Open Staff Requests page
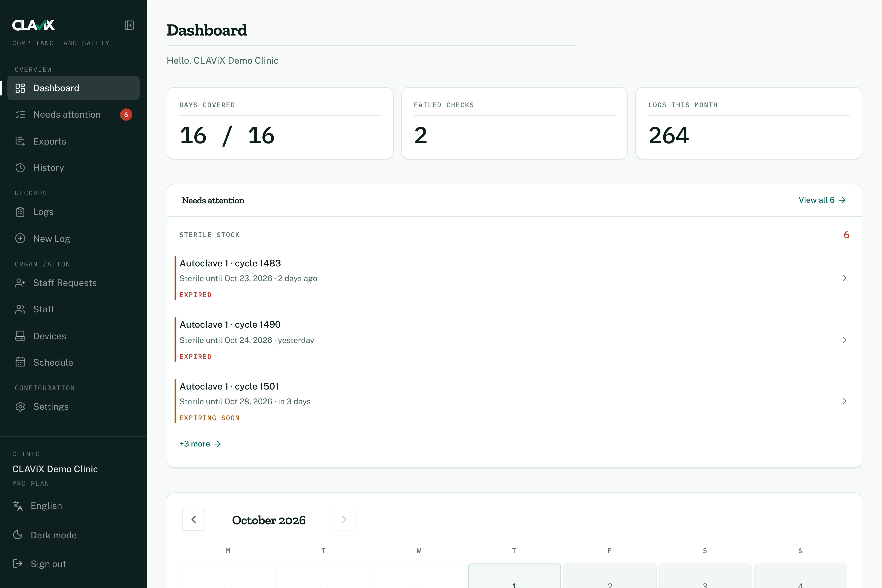This screenshot has width=882, height=588. [73, 283]
